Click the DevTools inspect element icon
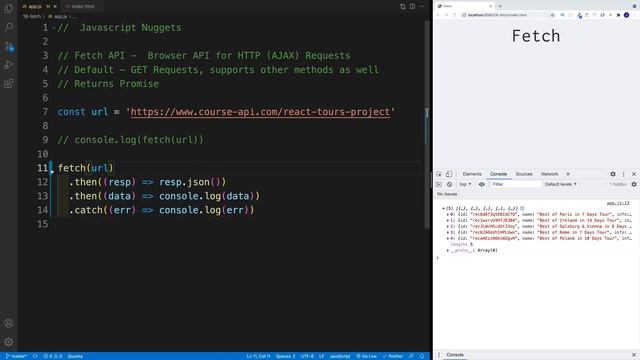The image size is (640, 360). click(x=439, y=174)
